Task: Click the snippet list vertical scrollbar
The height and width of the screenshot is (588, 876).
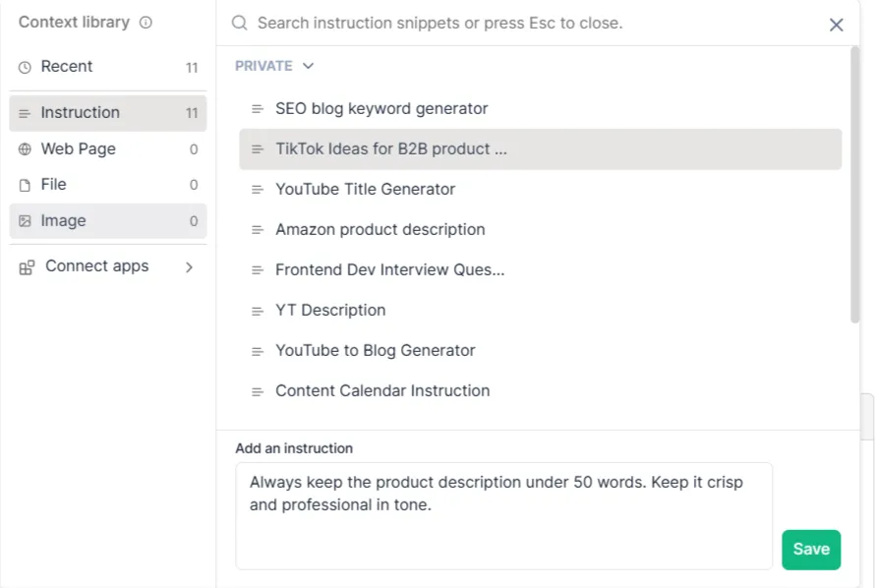Action: 854,187
